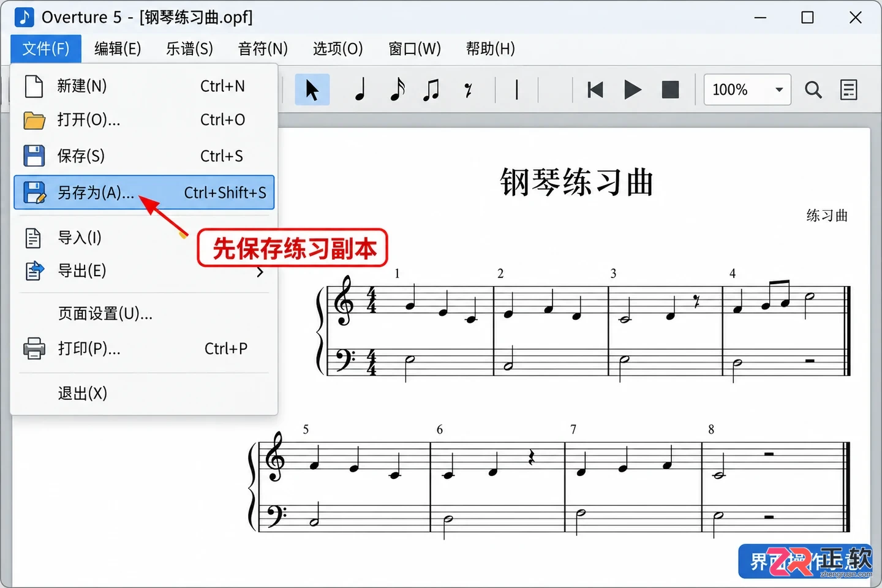The height and width of the screenshot is (588, 882).
Task: Open the page view list icon
Action: tap(849, 90)
